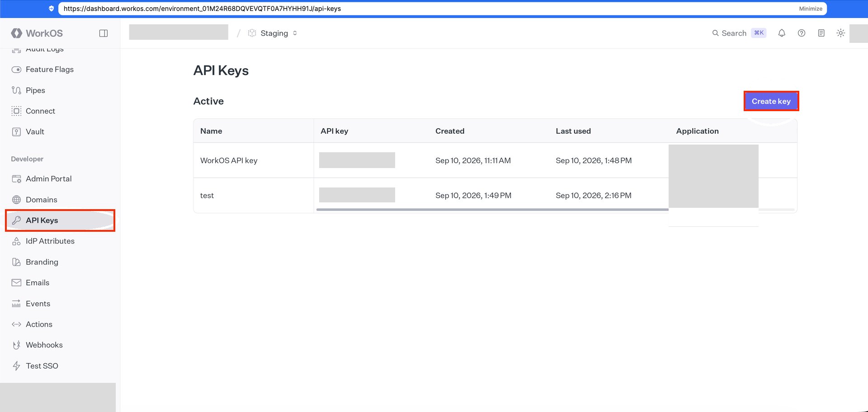Navigate to Webhooks
The image size is (868, 412).
click(x=44, y=345)
